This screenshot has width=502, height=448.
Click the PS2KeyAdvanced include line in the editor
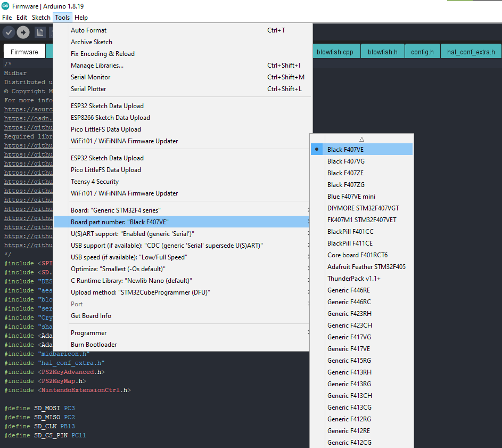54,372
